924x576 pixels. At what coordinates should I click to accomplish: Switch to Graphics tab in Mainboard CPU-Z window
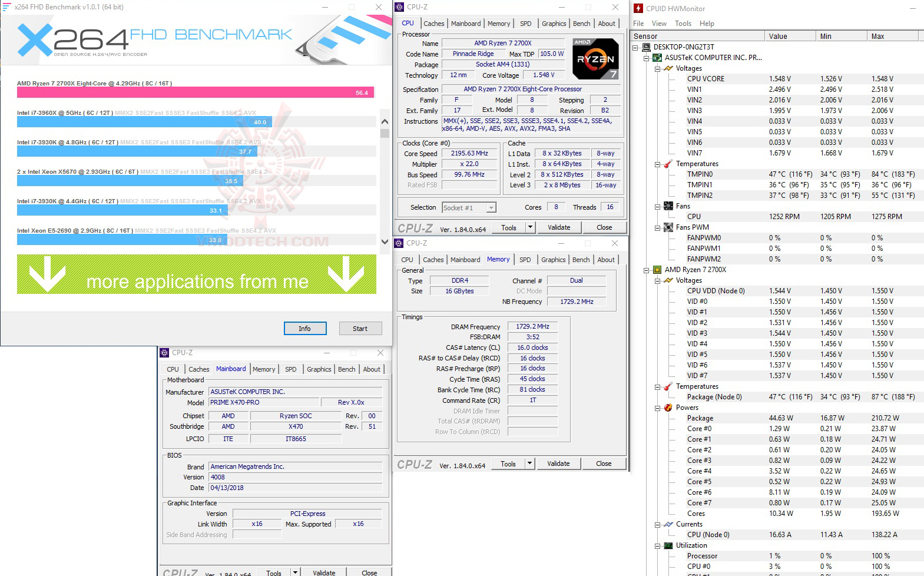[x=319, y=369]
